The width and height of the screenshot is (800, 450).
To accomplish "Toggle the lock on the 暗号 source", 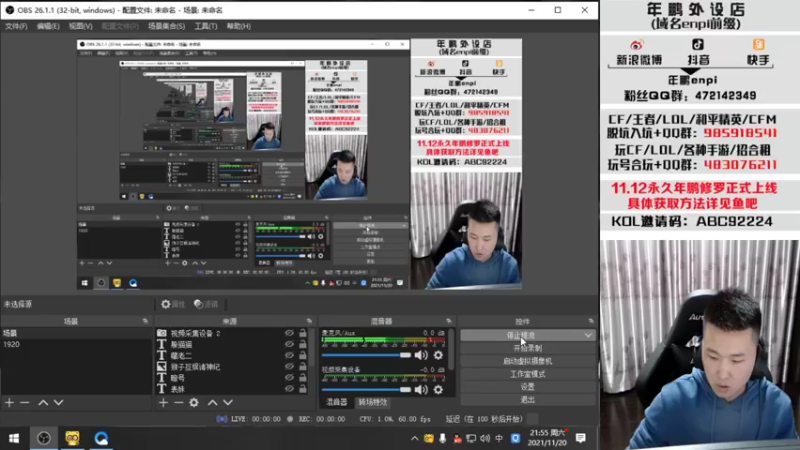I will point(303,378).
